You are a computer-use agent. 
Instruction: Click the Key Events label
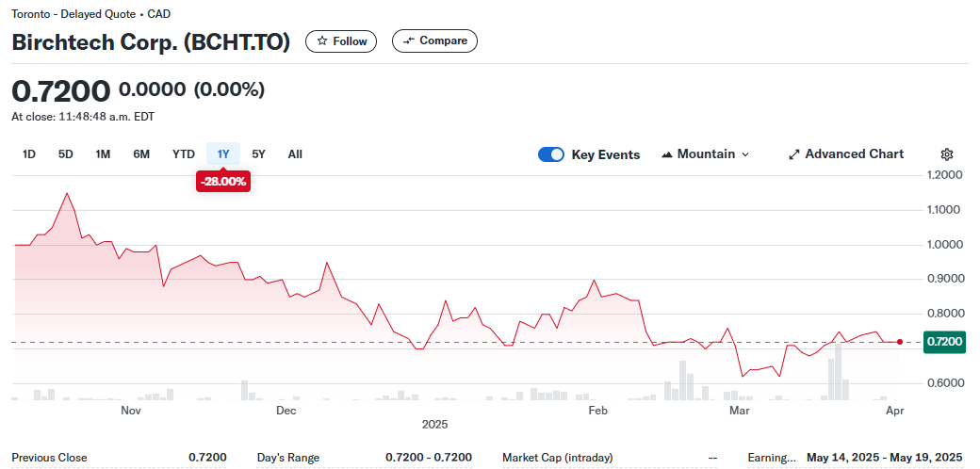(606, 154)
